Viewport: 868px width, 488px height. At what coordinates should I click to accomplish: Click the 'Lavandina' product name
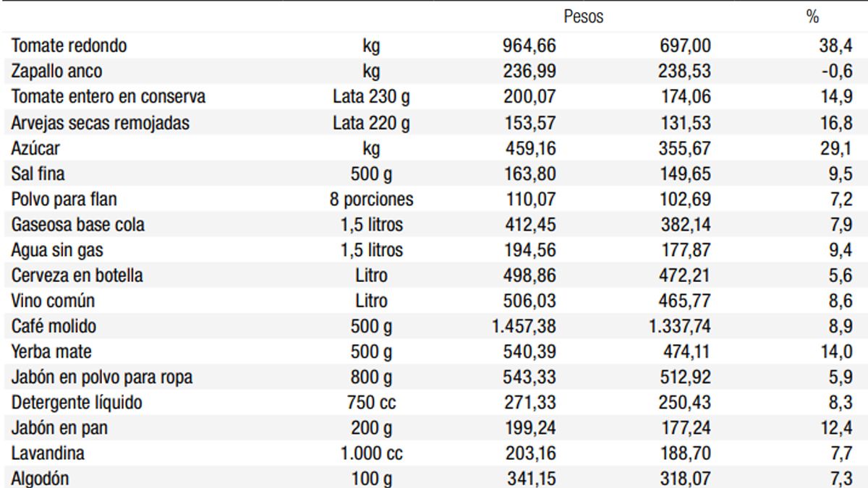coord(48,454)
